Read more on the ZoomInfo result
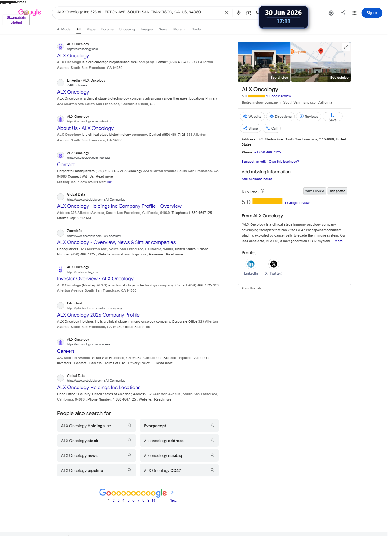 (x=174, y=254)
